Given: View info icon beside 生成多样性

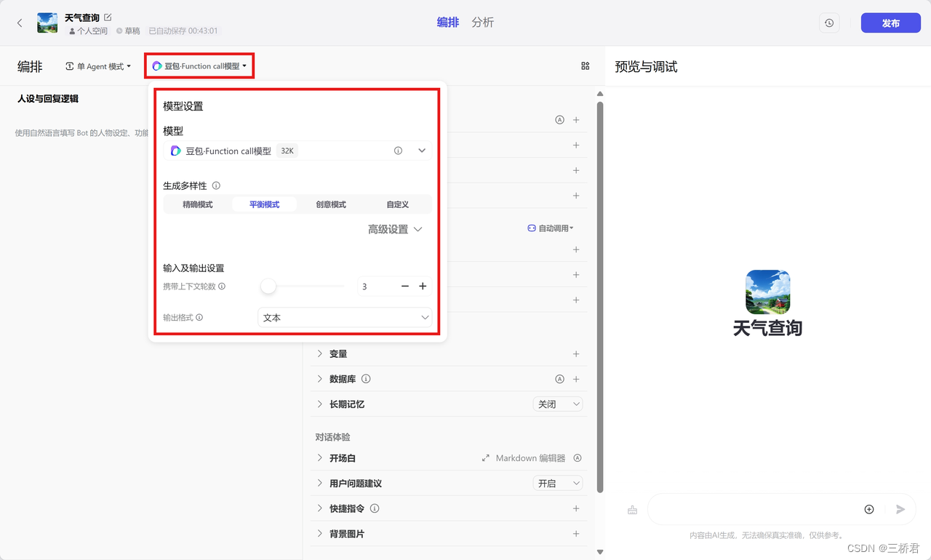Looking at the screenshot, I should 216,185.
